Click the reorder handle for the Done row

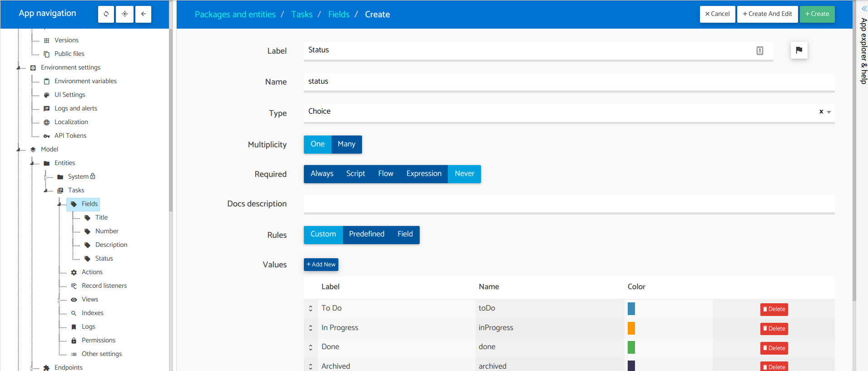311,347
